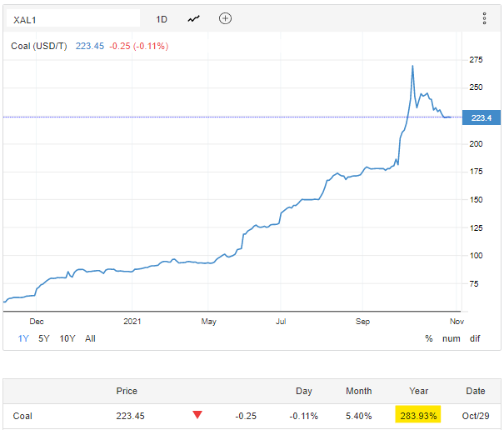Click the red down triangle in the Coal row
The image size is (504, 430).
click(x=197, y=414)
